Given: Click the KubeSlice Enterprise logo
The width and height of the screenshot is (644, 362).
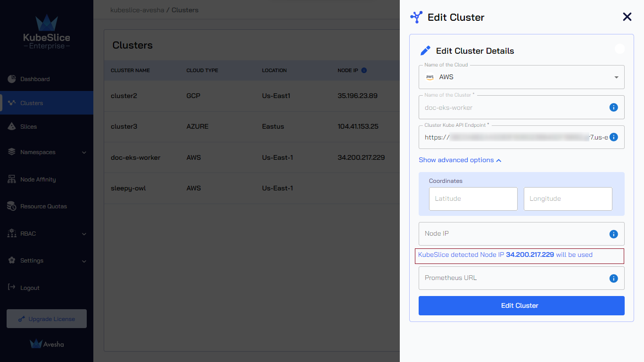Looking at the screenshot, I should [x=47, y=32].
